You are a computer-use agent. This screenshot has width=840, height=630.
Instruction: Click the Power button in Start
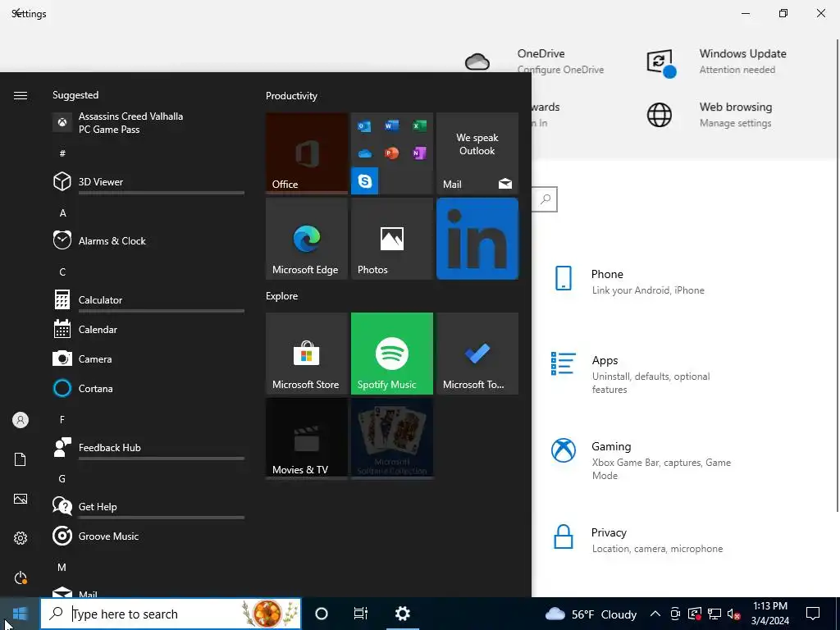21,577
